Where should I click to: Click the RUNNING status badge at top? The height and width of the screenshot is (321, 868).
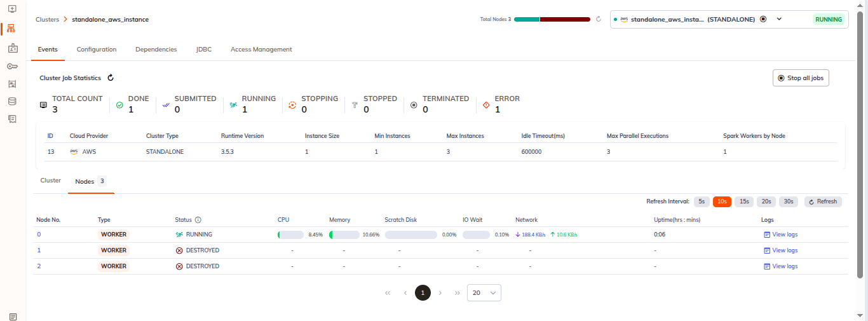pyautogui.click(x=829, y=19)
